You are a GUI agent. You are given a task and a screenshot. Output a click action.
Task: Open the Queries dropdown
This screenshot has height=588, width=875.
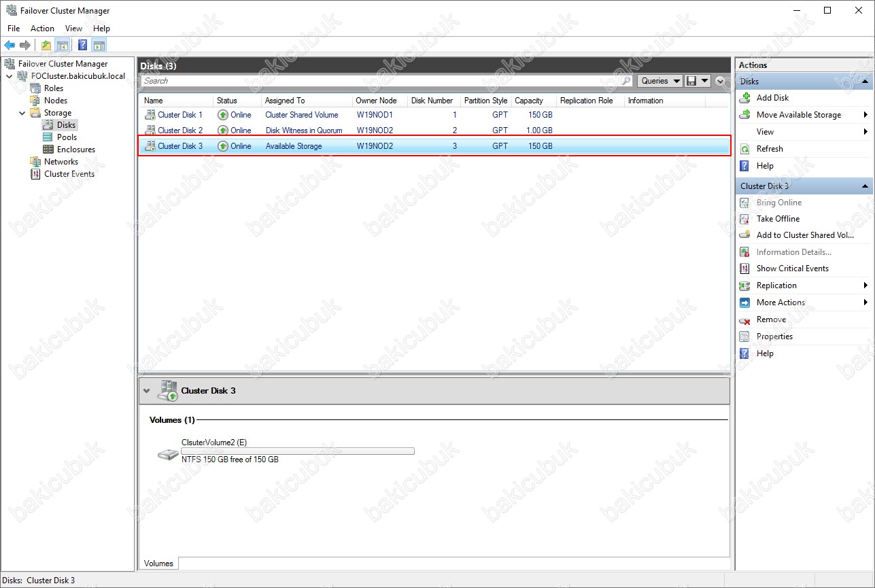pos(659,81)
